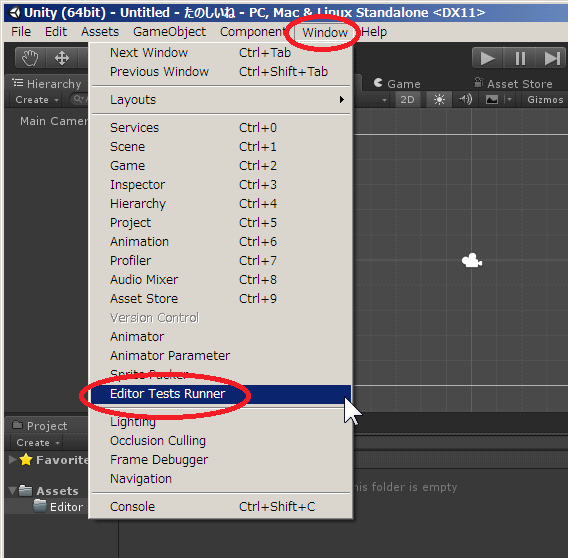Expand the Layouts submenu
The height and width of the screenshot is (558, 568).
point(221,100)
